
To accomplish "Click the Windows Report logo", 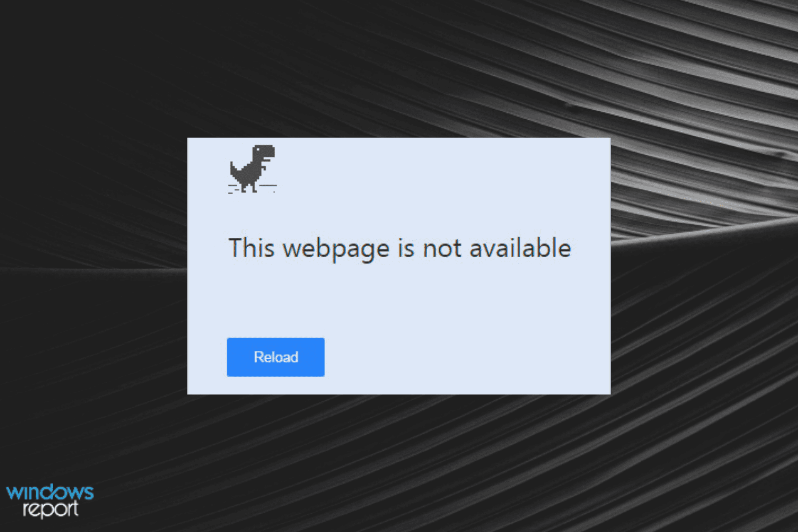I will point(50,500).
